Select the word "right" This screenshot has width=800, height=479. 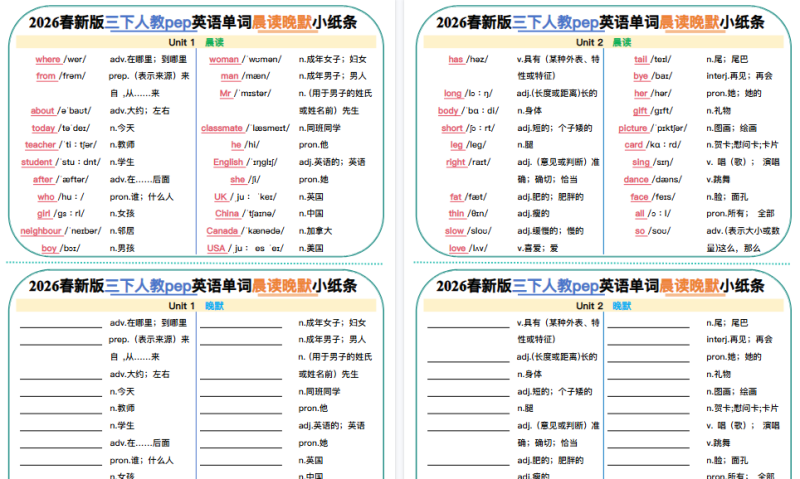click(x=456, y=162)
